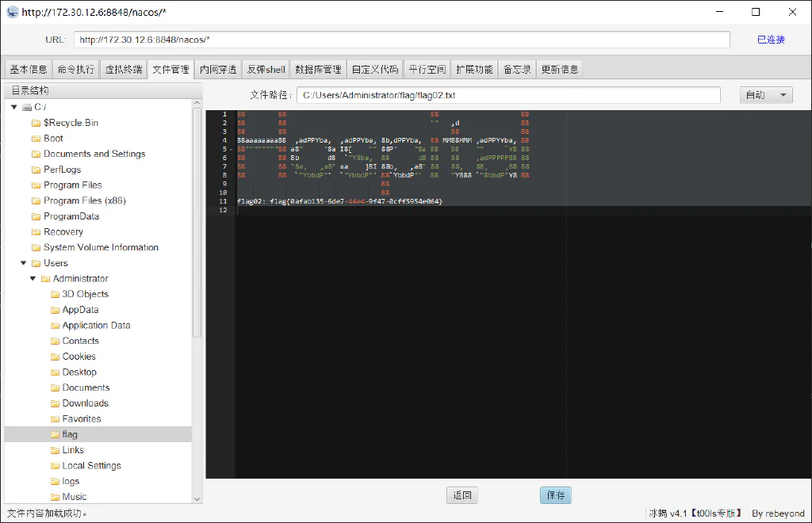Click the Desktop folder icon
The width and height of the screenshot is (812, 523).
tap(55, 372)
